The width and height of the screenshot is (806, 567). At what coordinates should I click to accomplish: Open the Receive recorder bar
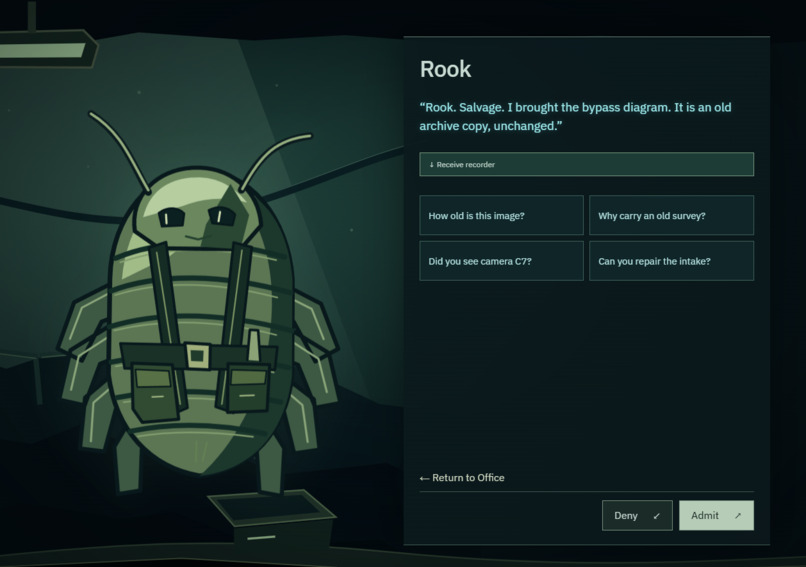click(587, 164)
